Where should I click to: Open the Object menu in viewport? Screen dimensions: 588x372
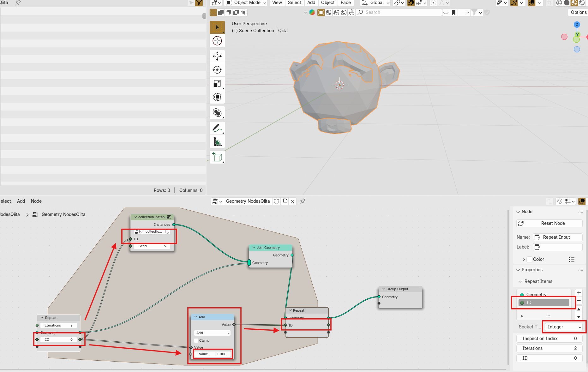(328, 3)
